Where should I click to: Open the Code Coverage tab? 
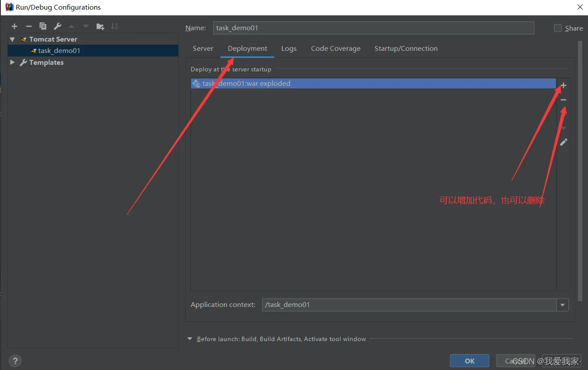[336, 49]
